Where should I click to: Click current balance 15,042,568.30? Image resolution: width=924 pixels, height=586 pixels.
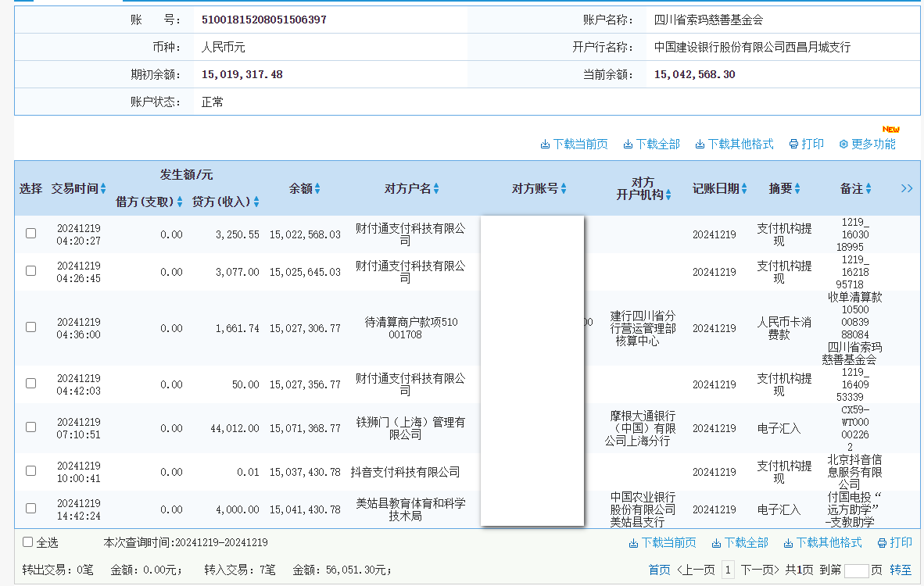click(695, 75)
